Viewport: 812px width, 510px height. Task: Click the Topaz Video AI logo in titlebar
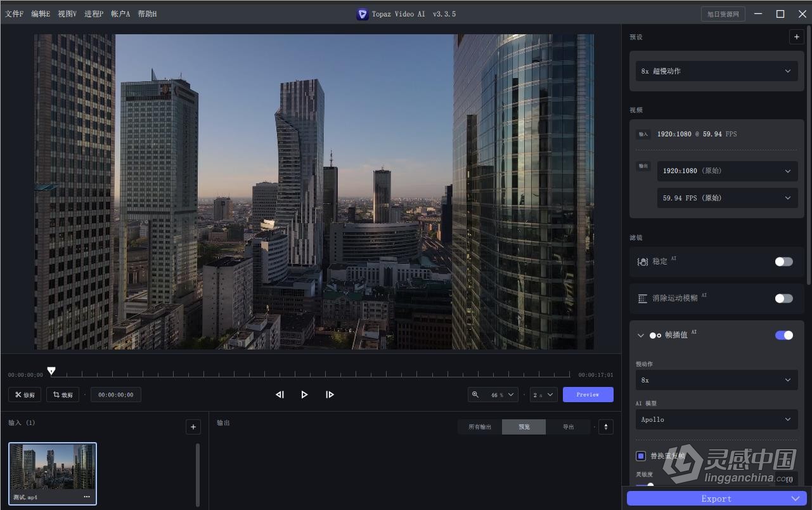pos(362,13)
